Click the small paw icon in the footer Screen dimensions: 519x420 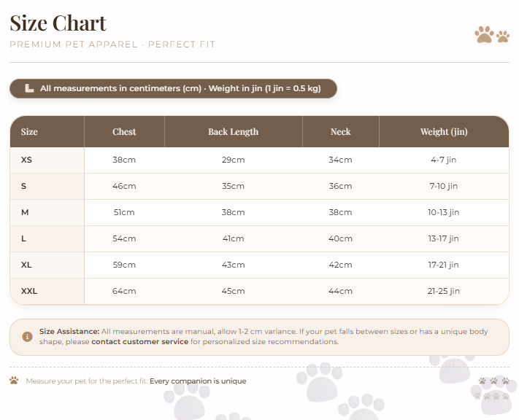(14, 381)
